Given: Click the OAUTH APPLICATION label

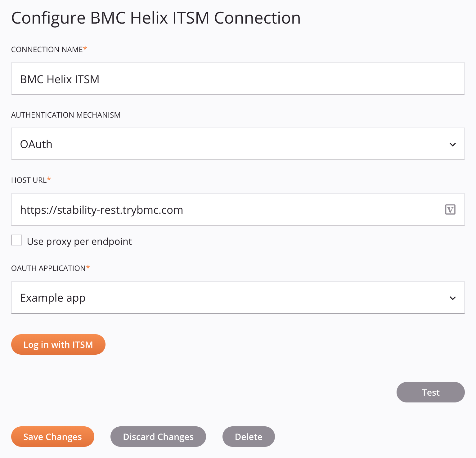Looking at the screenshot, I should pos(48,268).
